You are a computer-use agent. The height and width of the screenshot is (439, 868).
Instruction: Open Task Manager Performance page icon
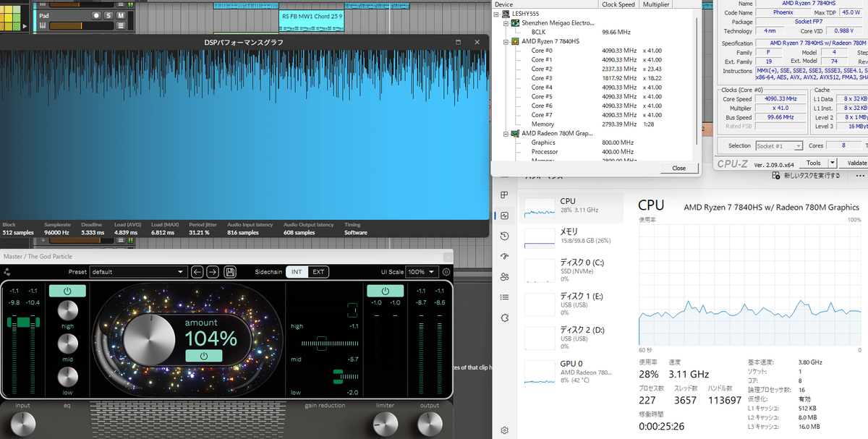(504, 216)
